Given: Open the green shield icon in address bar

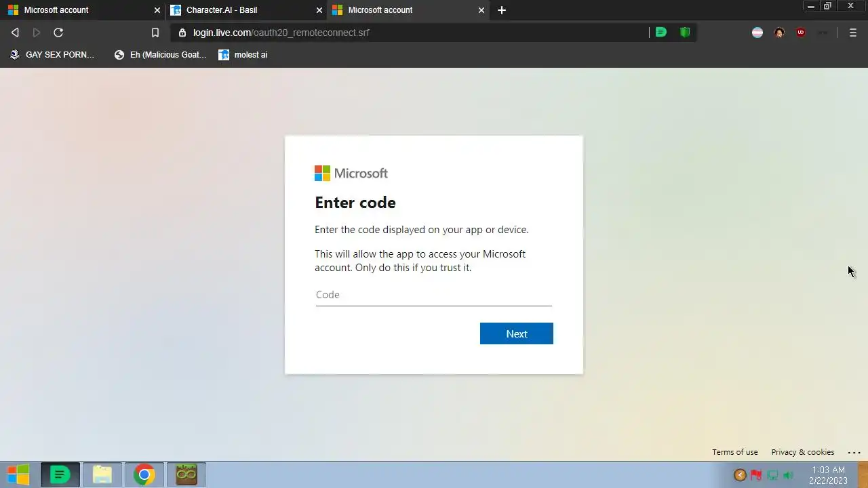Looking at the screenshot, I should tap(685, 33).
